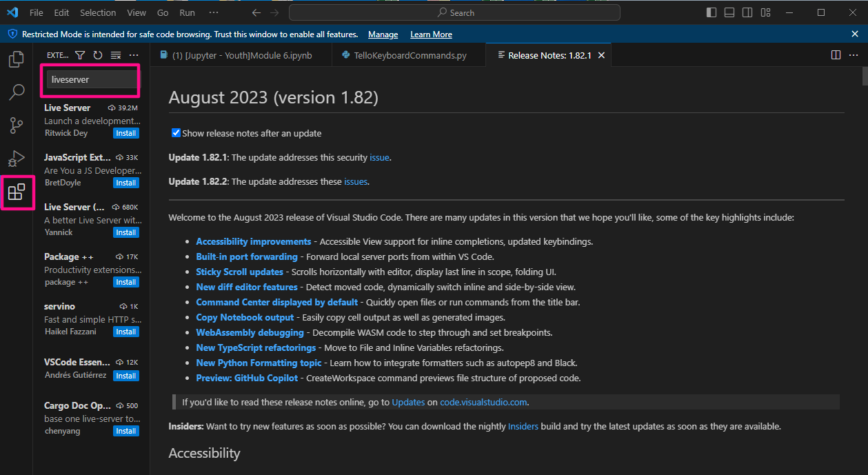Screen dimensions: 868x475
Task: Open the Source Control view
Action: (16, 125)
